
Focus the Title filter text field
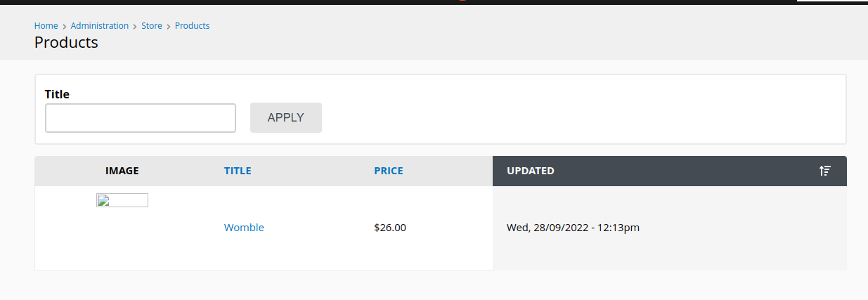pos(141,118)
